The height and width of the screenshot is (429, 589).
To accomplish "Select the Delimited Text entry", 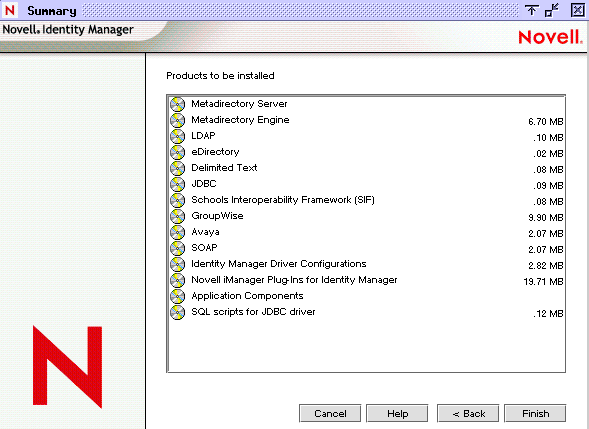I will pyautogui.click(x=224, y=168).
